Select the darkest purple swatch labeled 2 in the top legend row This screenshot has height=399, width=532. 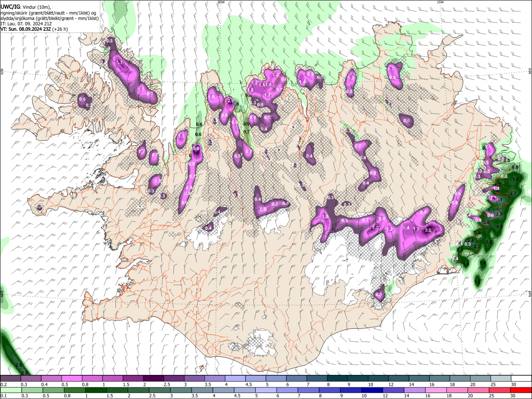click(153, 379)
